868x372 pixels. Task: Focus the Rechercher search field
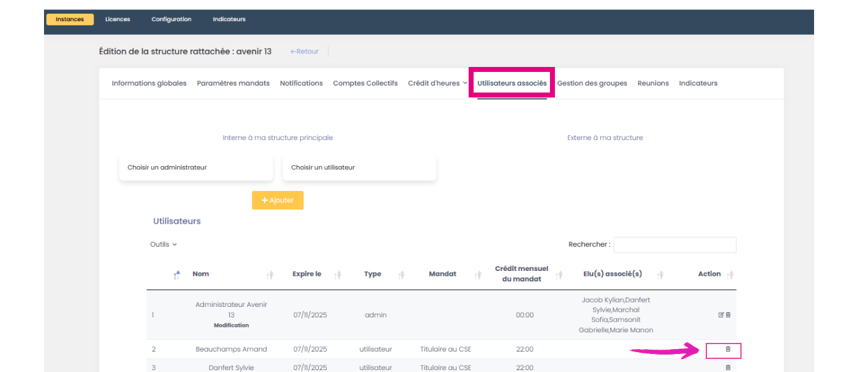[x=675, y=245]
